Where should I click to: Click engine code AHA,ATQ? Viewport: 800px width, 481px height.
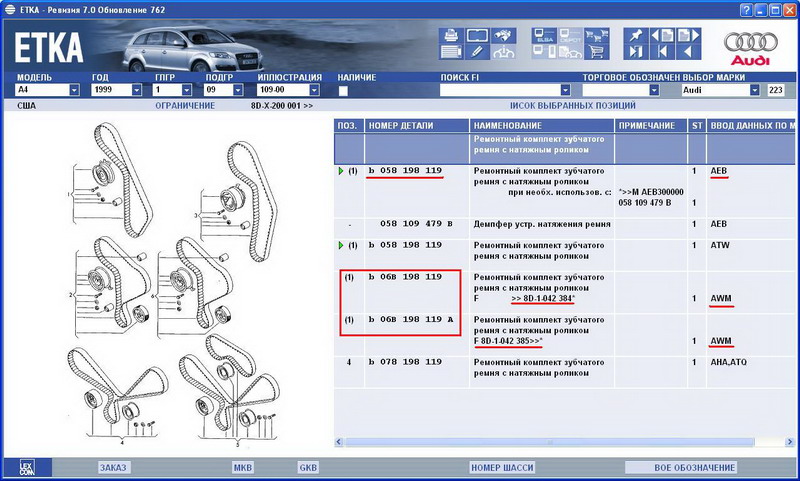point(729,362)
